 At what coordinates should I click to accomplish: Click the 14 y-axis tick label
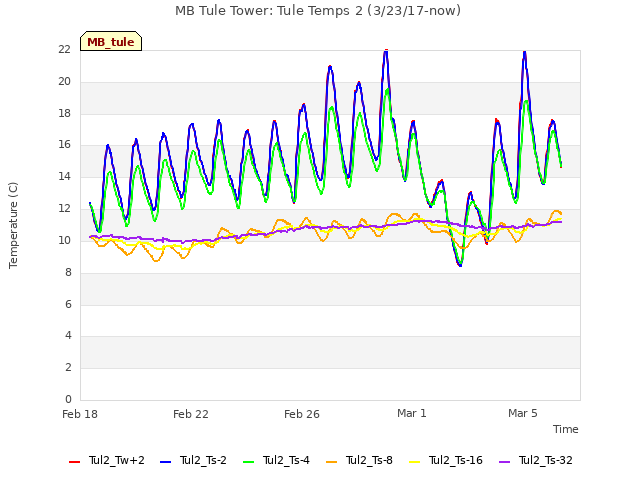click(64, 177)
